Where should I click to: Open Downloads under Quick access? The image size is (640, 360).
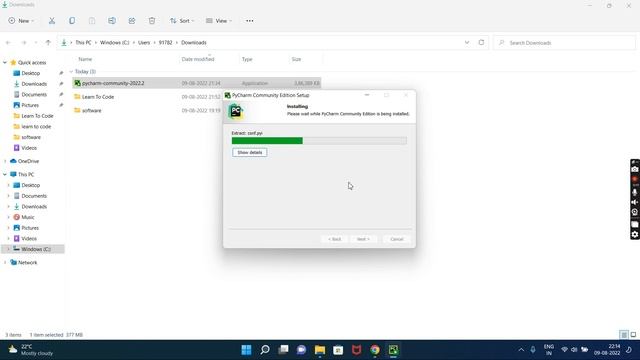(34, 84)
